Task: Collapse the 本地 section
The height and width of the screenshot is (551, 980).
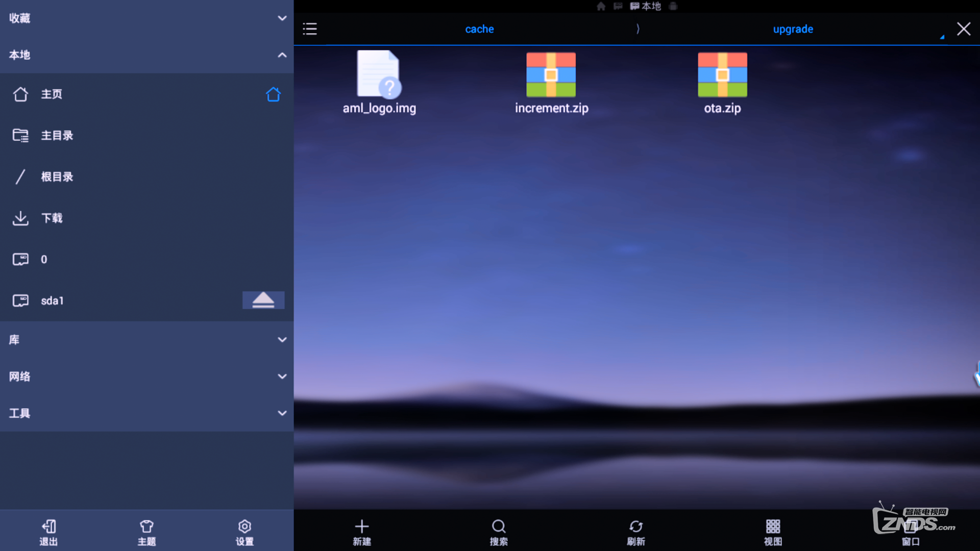Action: tap(283, 55)
